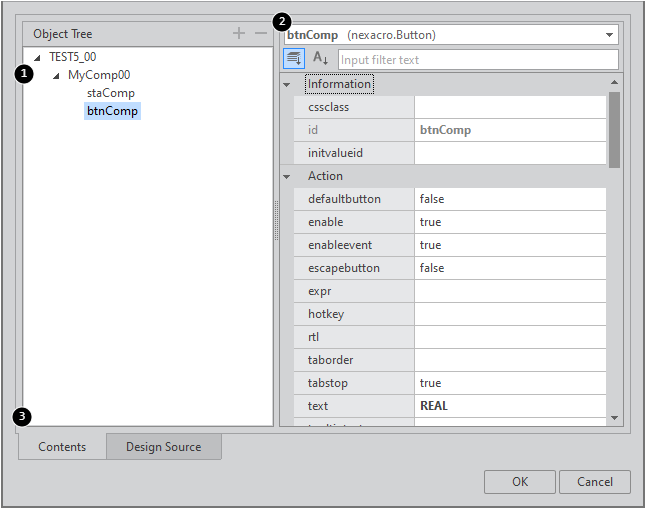646x509 pixels.
Task: Select staComp in the Object Tree
Action: pyautogui.click(x=111, y=93)
